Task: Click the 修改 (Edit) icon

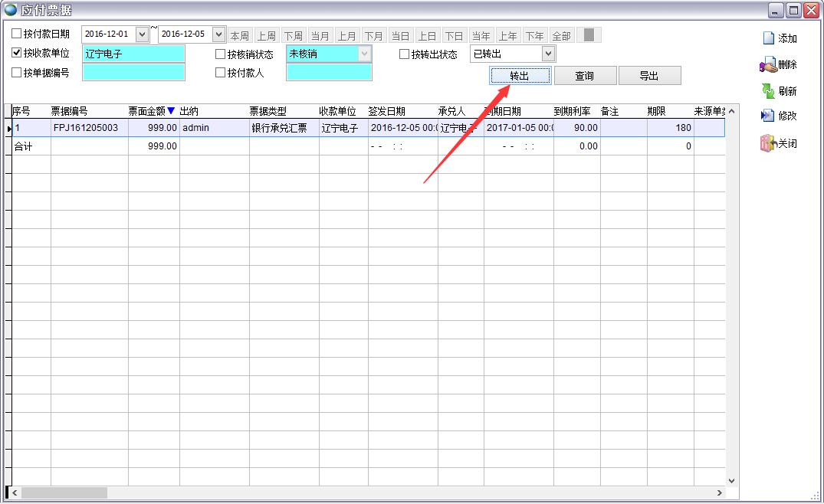Action: 768,116
